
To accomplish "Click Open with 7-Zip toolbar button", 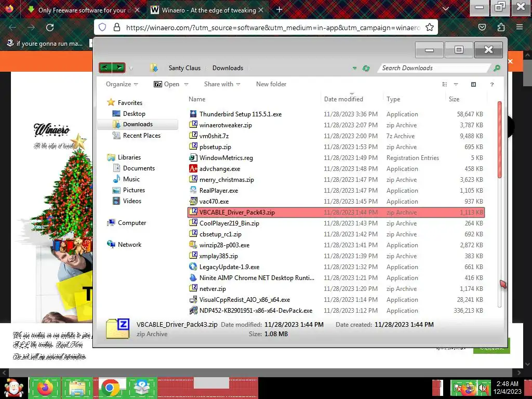I will tap(167, 84).
